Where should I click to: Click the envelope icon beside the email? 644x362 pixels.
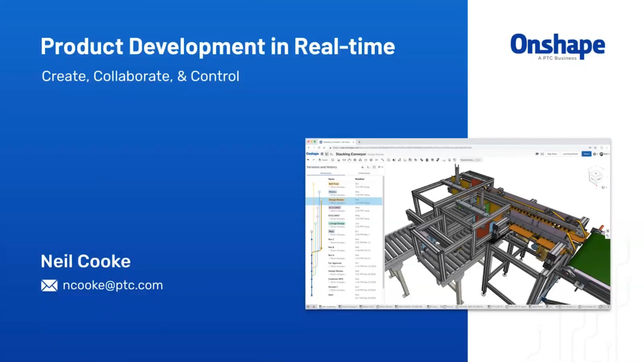[x=49, y=286]
